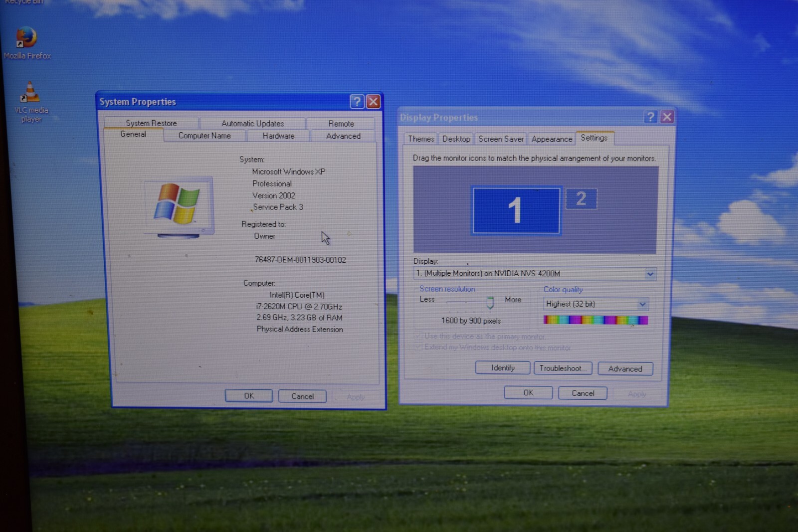Click the Identify button
This screenshot has width=798, height=532.
[503, 368]
